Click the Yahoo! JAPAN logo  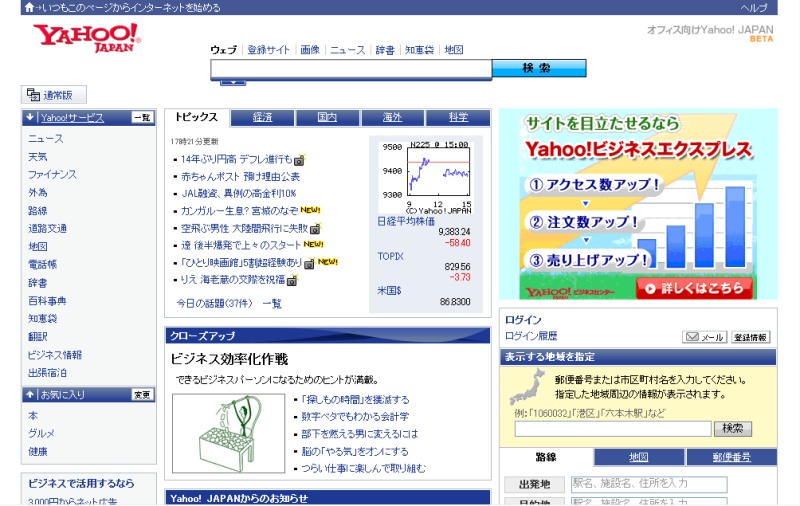click(87, 38)
